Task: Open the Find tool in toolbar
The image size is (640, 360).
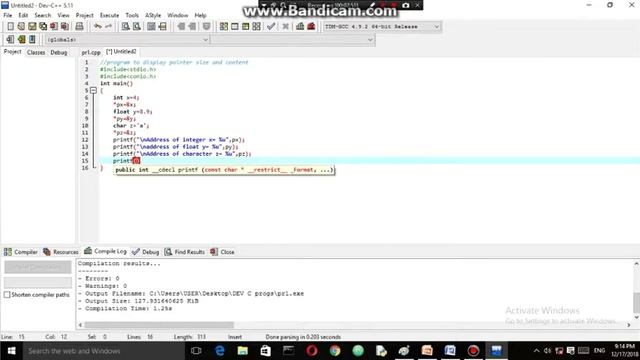Action: (x=125, y=27)
